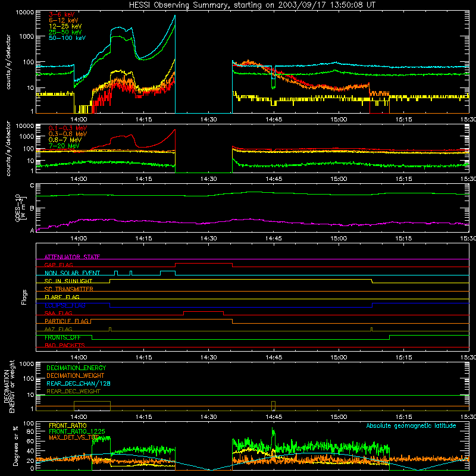476x476 pixels.
Task: Click the '10000' tick label in keV panel
Action: coord(25,12)
